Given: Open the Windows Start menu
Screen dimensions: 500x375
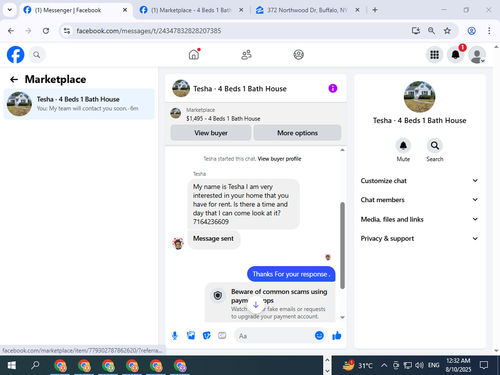Looking at the screenshot, I should 12,365.
